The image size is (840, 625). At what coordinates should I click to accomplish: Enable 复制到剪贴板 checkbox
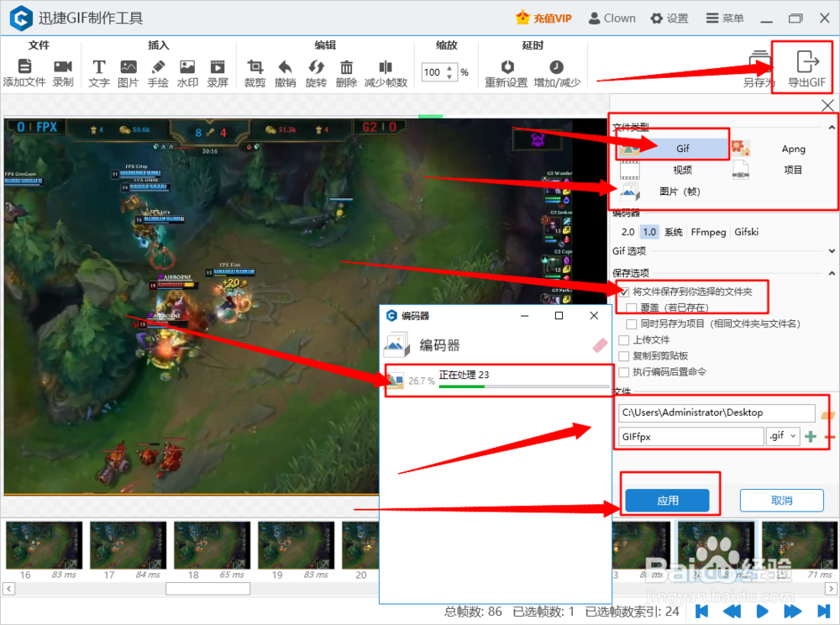[x=624, y=356]
